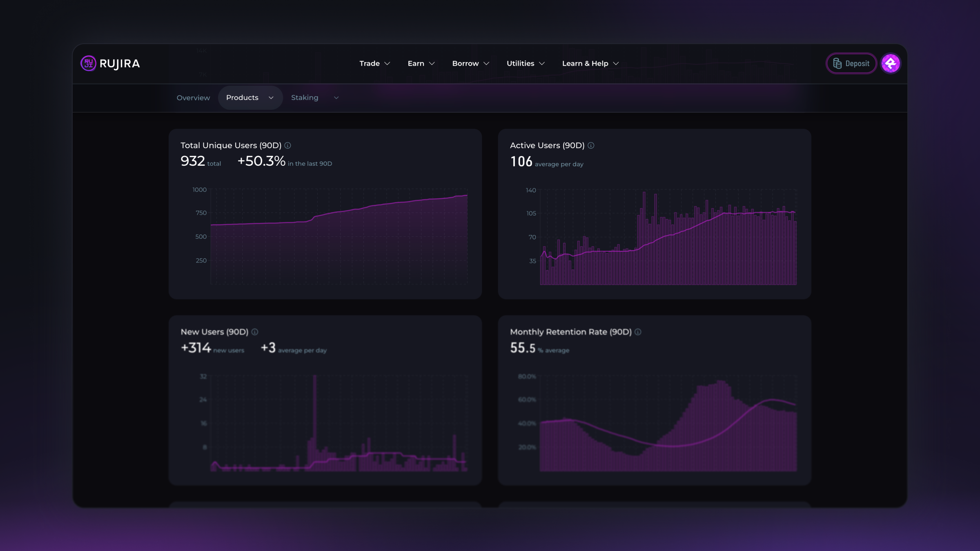Click the New Users (90D) title
Viewport: 980px width, 551px height.
point(214,332)
